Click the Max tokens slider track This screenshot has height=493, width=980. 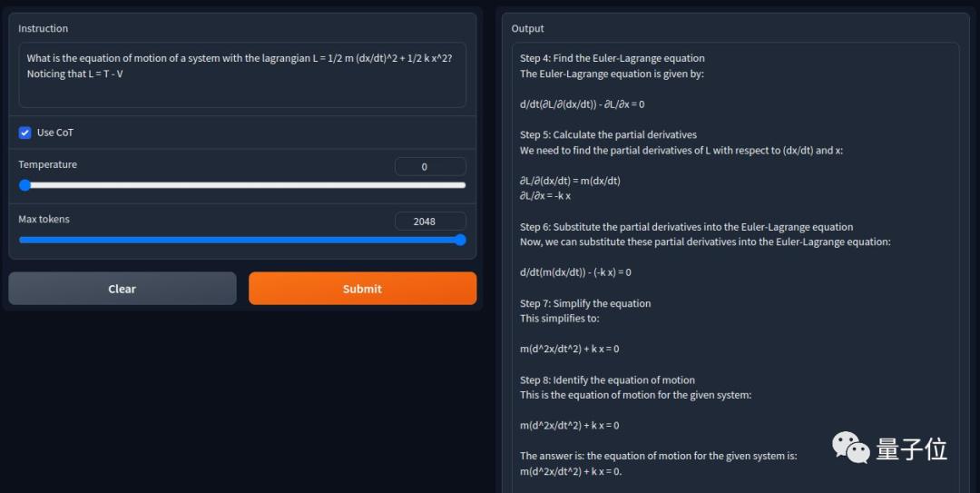(x=242, y=241)
